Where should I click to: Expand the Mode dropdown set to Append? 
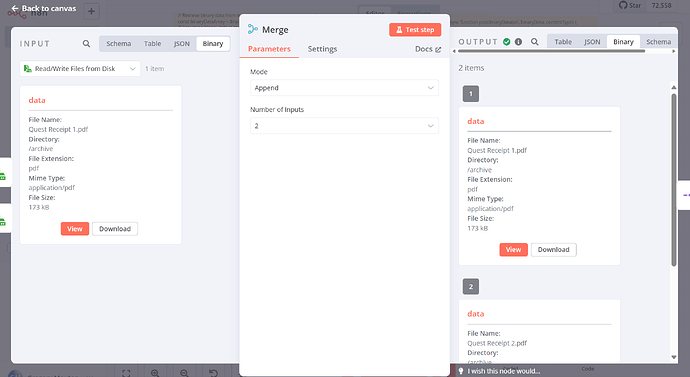click(344, 88)
